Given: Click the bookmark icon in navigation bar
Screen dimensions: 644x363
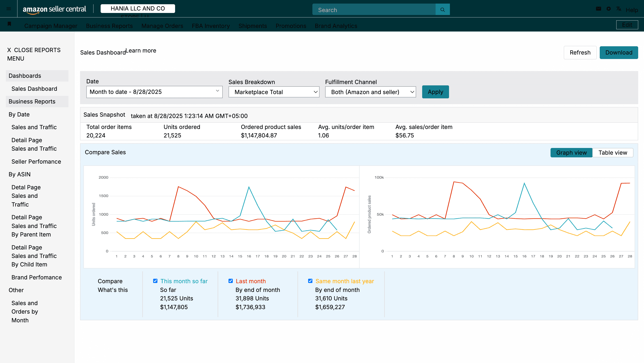Looking at the screenshot, I should coord(9,24).
